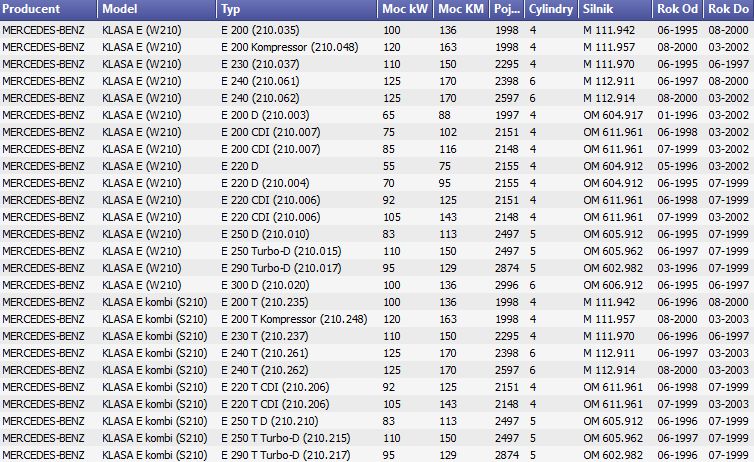Click the E 240 T (210.261) cell
Viewport: 754px width, 462px height.
coord(265,353)
